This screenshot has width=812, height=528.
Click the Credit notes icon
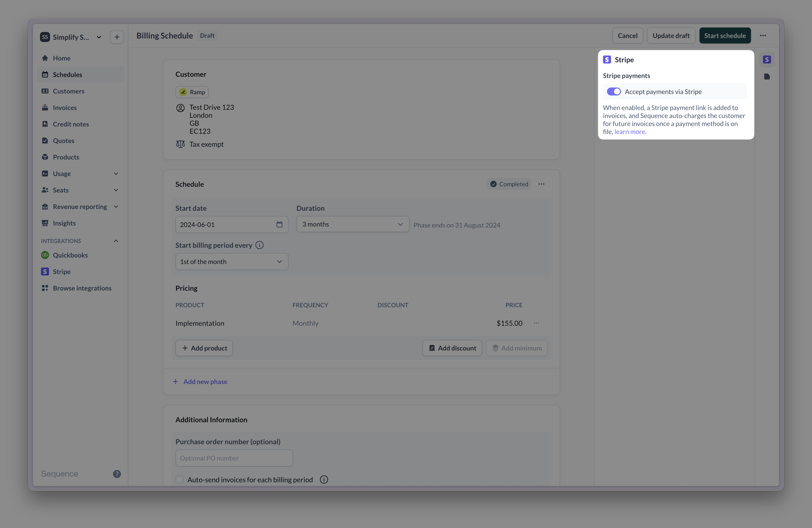(x=45, y=124)
